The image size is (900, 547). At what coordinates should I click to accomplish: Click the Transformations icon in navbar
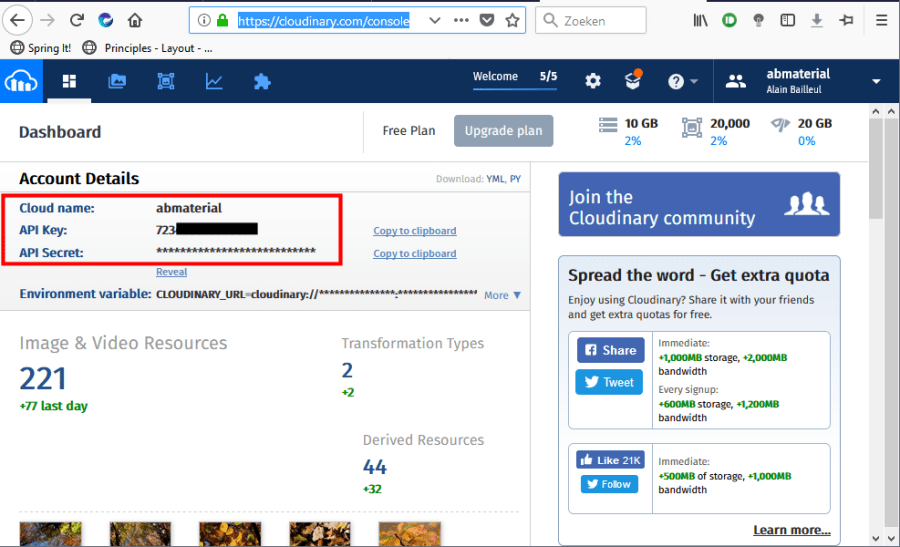point(166,82)
